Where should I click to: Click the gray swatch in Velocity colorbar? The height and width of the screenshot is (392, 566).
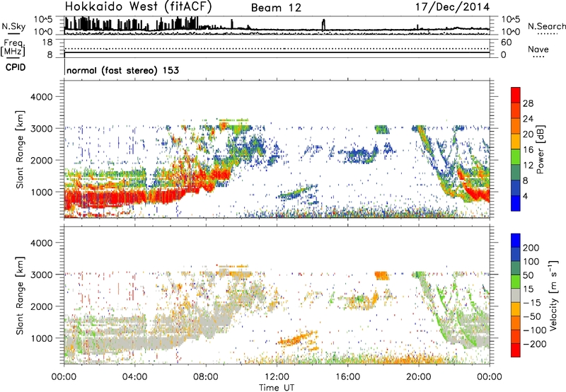[x=516, y=295]
